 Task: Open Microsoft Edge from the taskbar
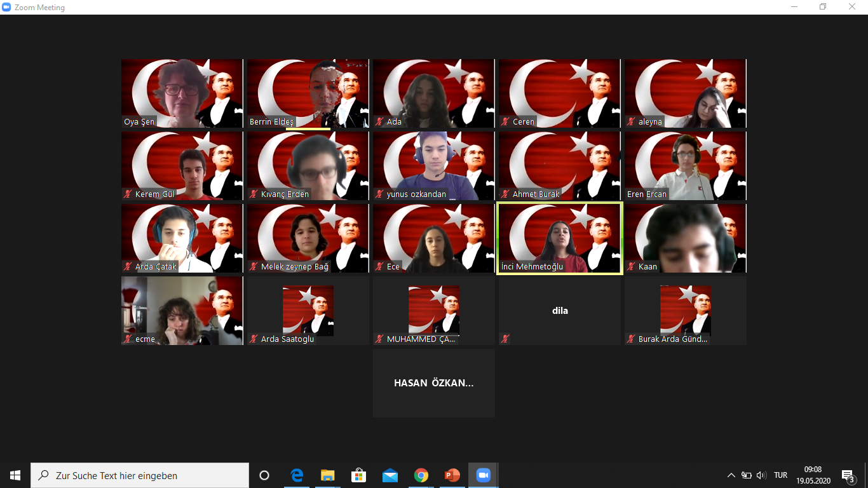pos(296,475)
